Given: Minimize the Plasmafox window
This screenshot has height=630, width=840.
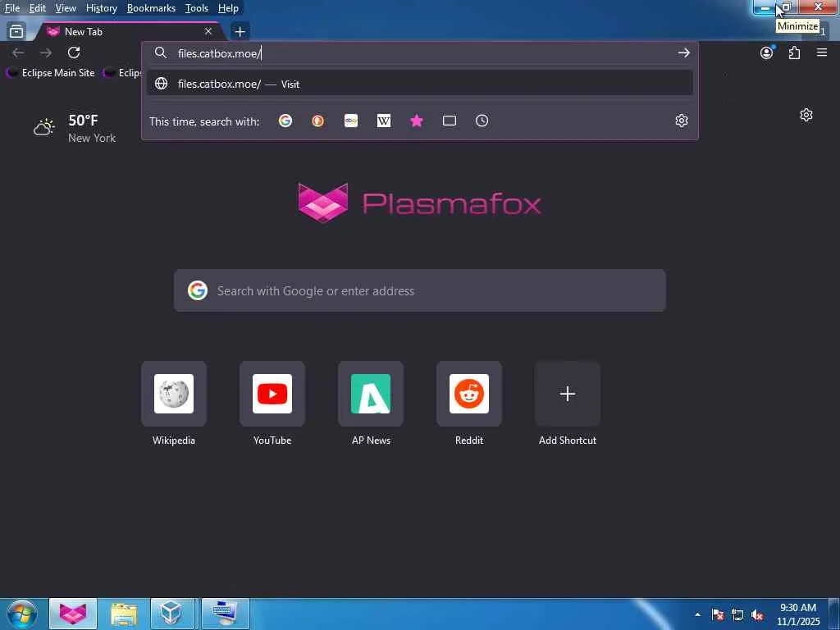Looking at the screenshot, I should [x=765, y=7].
